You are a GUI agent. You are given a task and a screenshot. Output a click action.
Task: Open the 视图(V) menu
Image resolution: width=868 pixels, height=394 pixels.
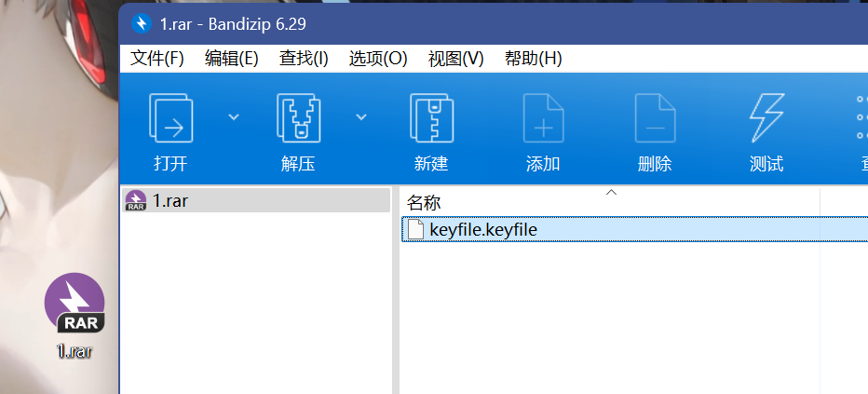(456, 58)
